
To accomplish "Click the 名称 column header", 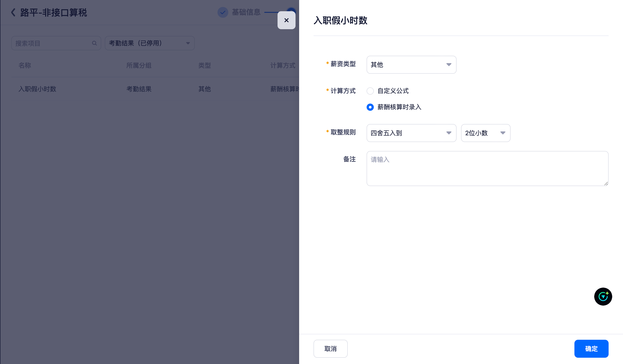I will pos(25,65).
